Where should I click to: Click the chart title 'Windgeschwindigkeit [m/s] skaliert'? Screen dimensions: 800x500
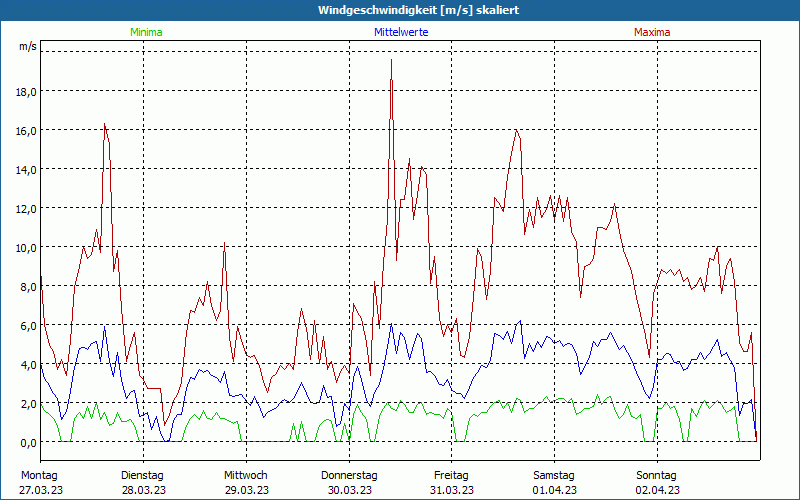pyautogui.click(x=418, y=10)
